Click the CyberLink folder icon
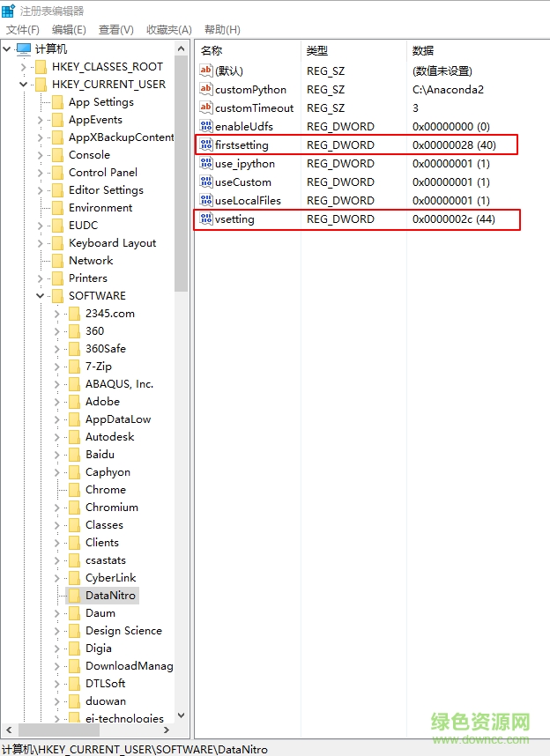 74,578
